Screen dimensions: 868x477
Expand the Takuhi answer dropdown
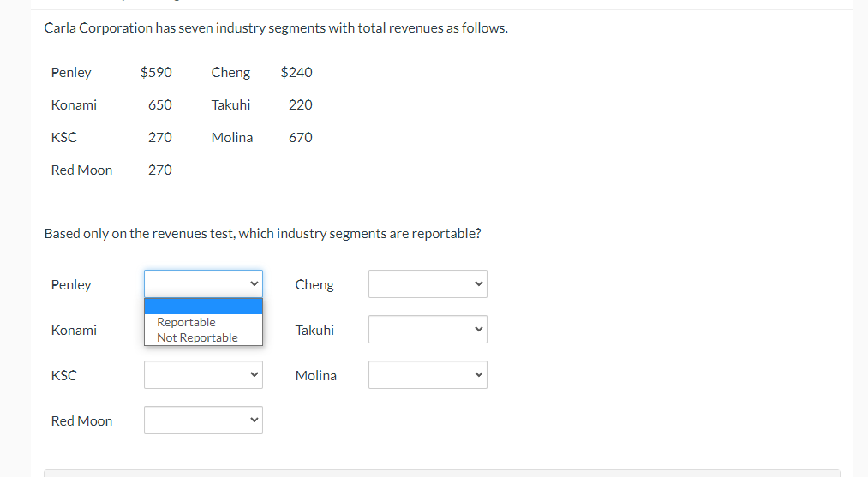(x=428, y=330)
